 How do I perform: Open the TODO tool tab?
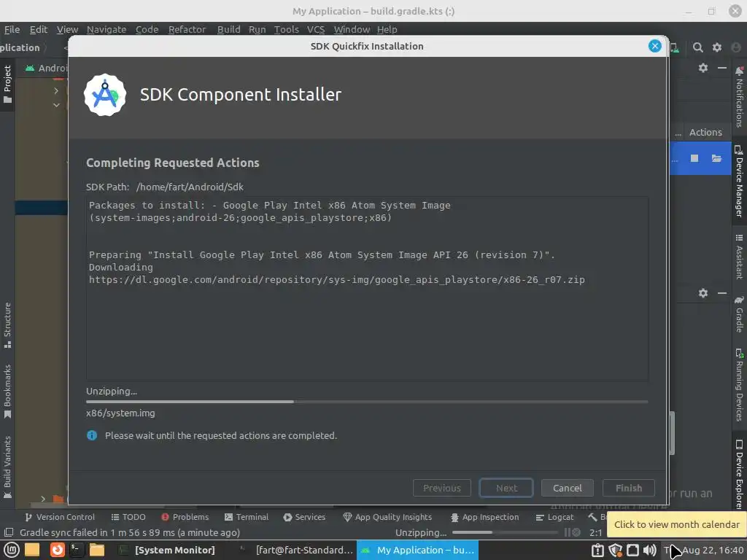(128, 517)
